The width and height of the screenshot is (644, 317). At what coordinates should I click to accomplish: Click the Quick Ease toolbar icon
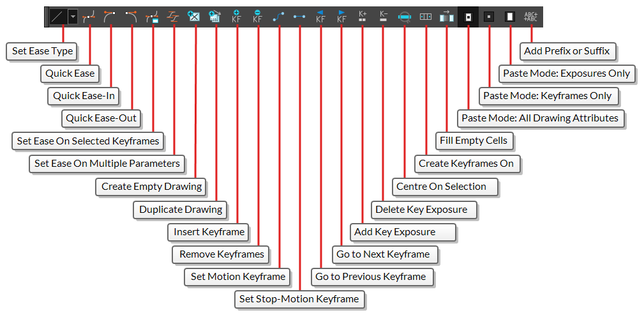point(90,17)
